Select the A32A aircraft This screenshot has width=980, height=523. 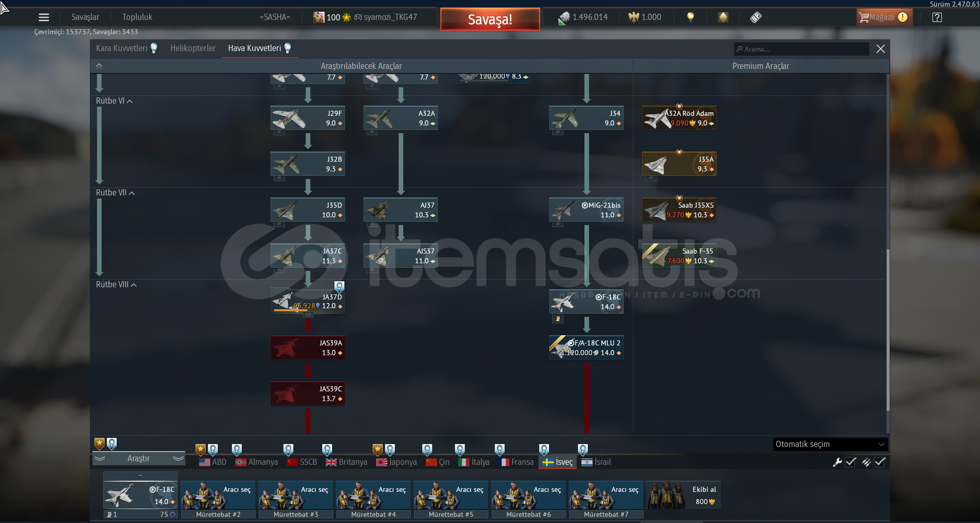pos(401,118)
